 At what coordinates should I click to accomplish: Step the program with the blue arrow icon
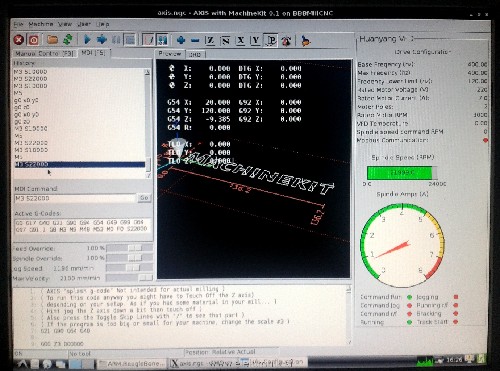tap(102, 40)
